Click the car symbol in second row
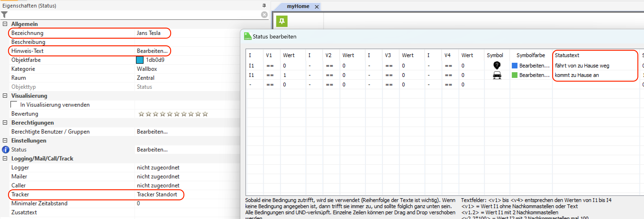The width and height of the screenshot is (644, 219). pyautogui.click(x=497, y=75)
